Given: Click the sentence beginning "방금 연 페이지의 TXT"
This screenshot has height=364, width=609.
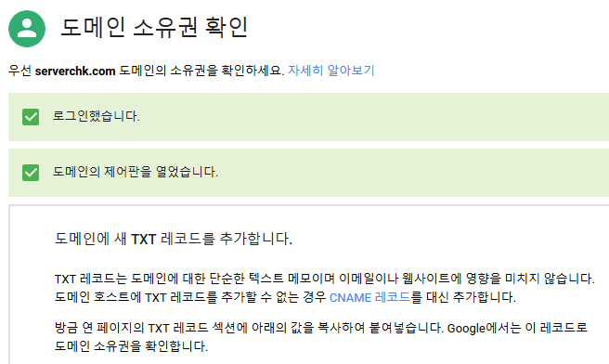Looking at the screenshot, I should click(249, 329).
